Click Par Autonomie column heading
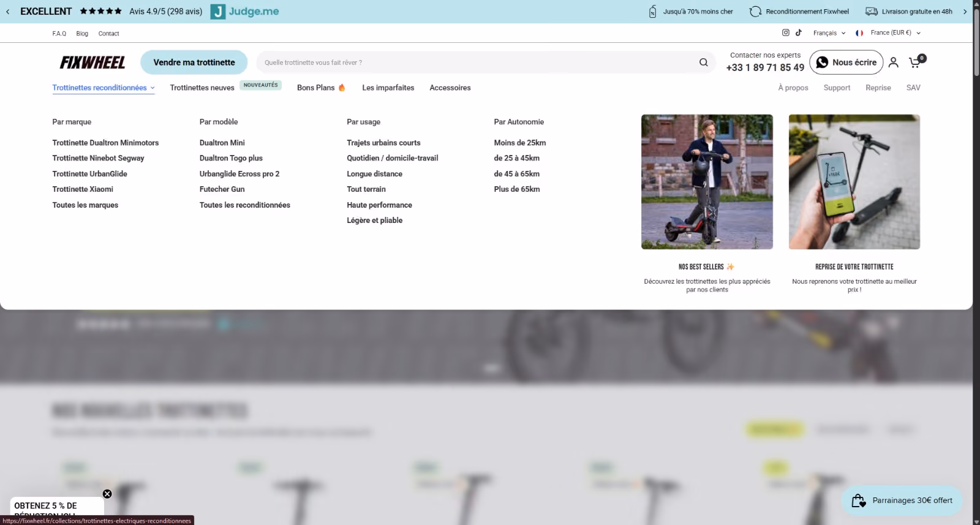Viewport: 980px width, 525px height. pyautogui.click(x=519, y=122)
